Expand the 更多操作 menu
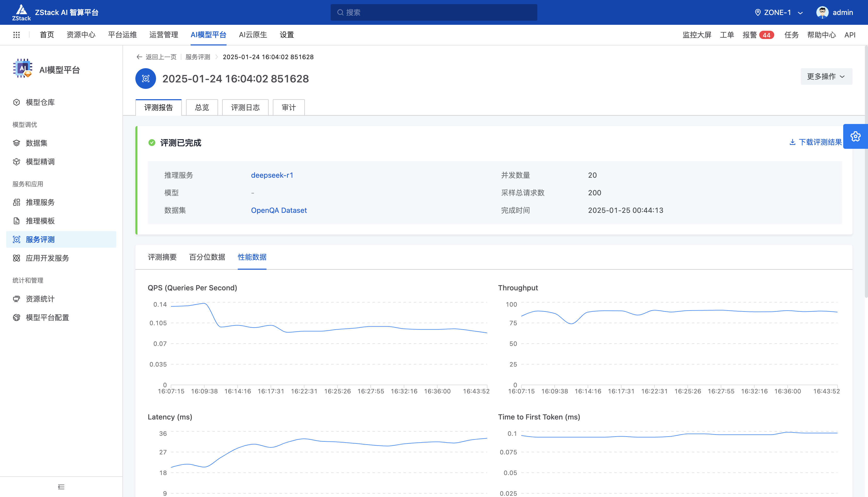 coord(826,76)
